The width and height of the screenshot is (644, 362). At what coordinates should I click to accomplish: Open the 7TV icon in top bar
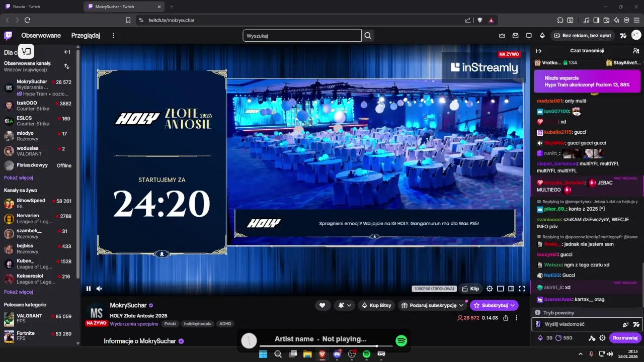point(623,36)
